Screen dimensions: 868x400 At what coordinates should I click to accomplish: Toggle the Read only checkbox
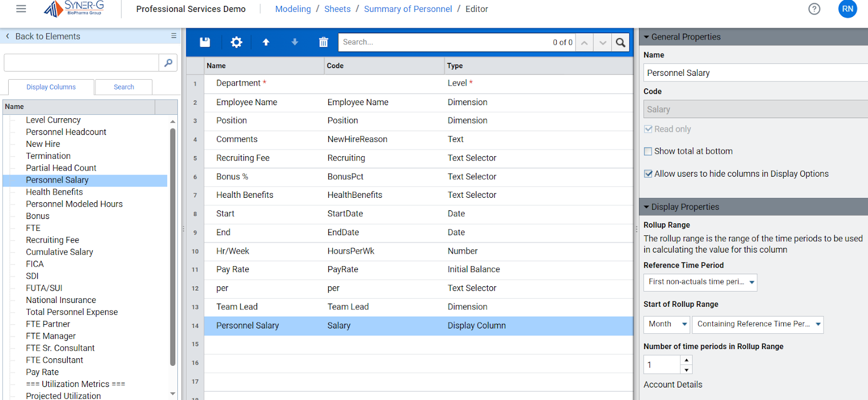[648, 129]
